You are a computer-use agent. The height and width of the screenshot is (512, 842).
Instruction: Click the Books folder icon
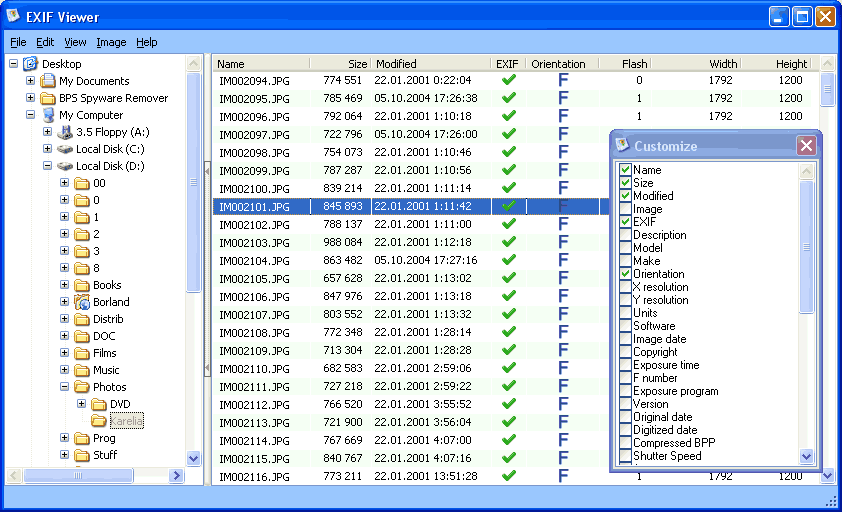coord(82,285)
